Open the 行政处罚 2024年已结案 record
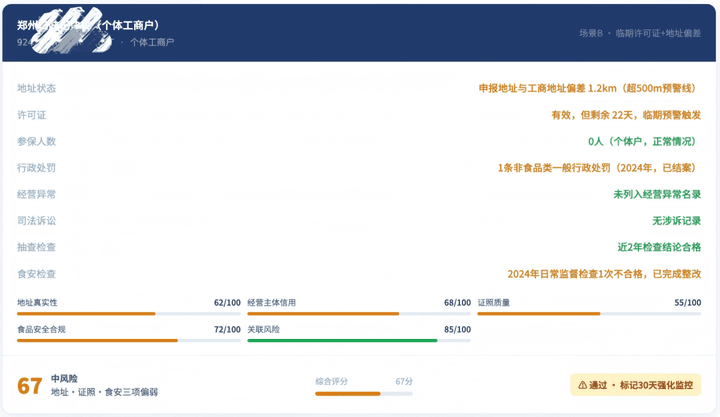 [x=599, y=168]
